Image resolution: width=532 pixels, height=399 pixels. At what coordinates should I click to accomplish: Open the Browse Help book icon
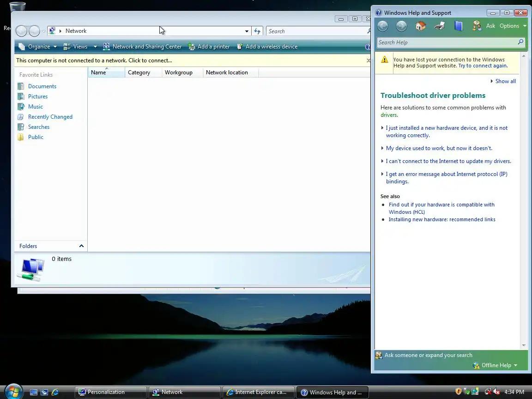click(x=459, y=26)
